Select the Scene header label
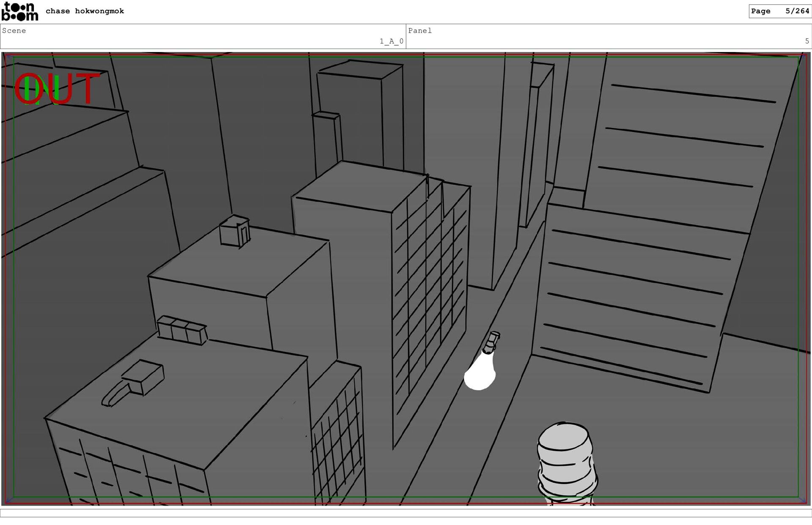This screenshot has height=525, width=812. 14,30
